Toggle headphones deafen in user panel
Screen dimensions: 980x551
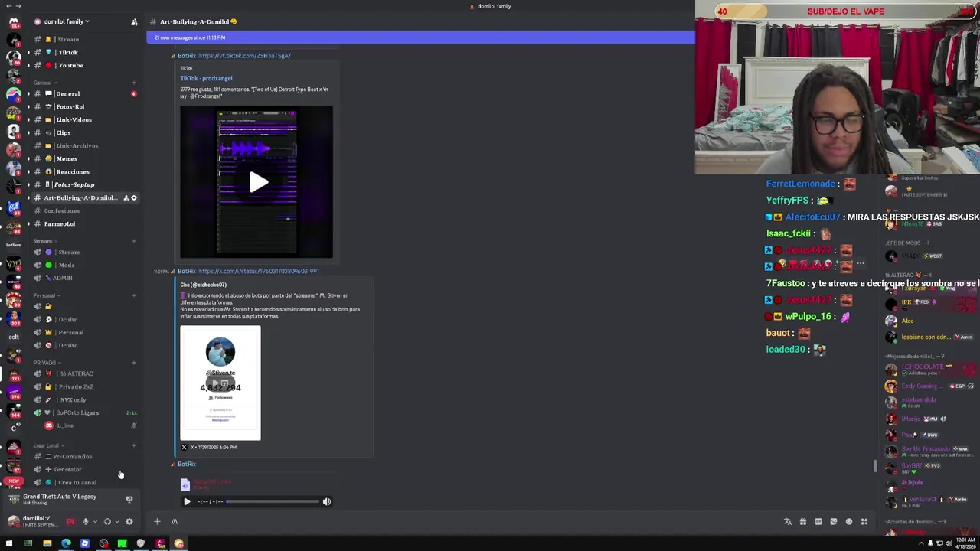click(107, 522)
